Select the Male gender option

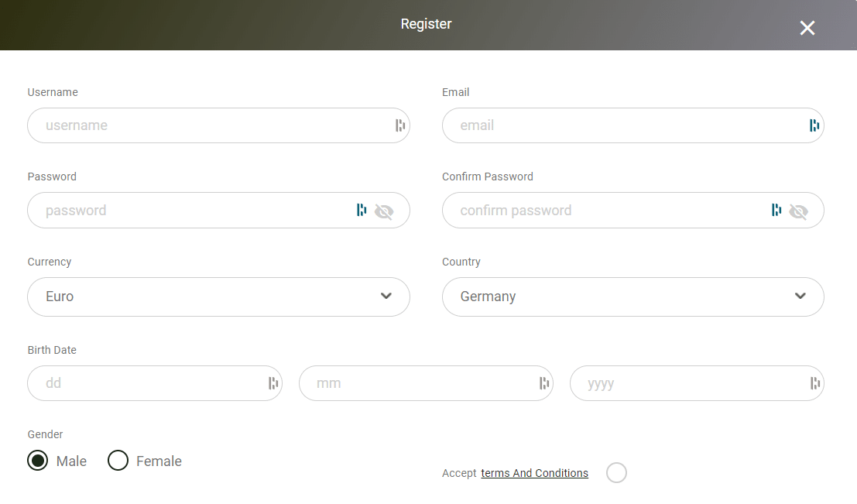[37, 460]
